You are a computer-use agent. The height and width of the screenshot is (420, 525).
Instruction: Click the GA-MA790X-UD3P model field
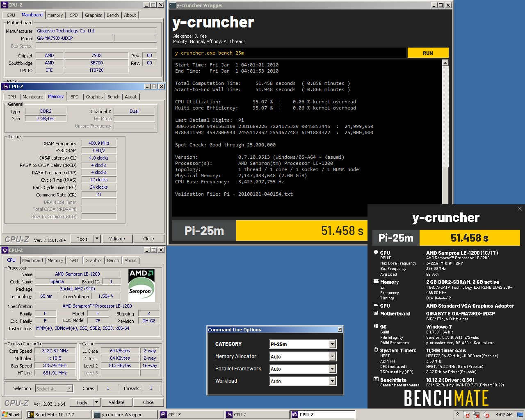click(x=74, y=38)
